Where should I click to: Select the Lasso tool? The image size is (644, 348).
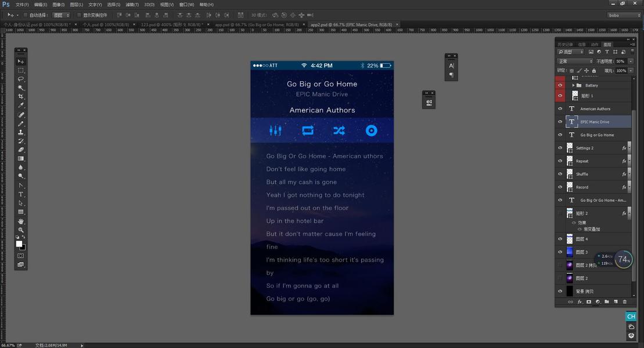click(x=20, y=79)
